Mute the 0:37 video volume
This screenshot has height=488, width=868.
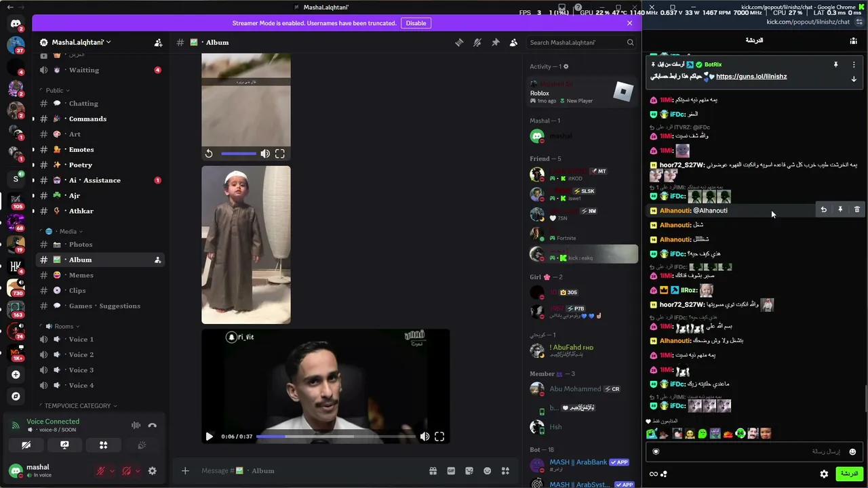point(425,436)
